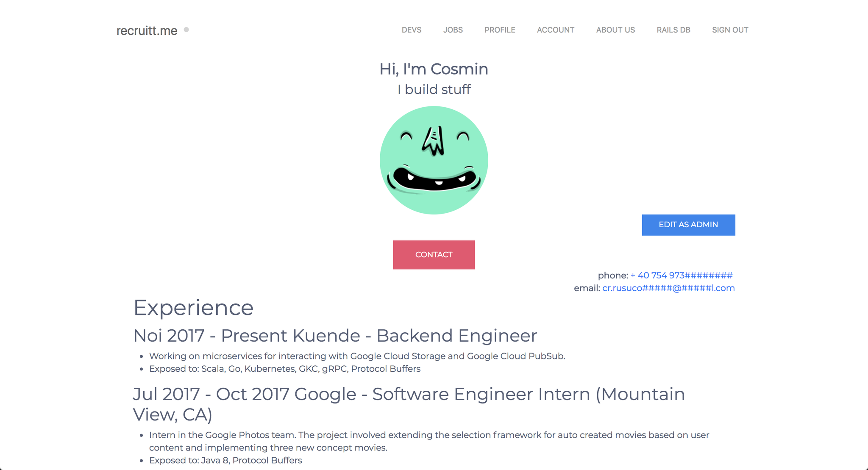Screen dimensions: 868x470
Task: Click the "Hi, I'm Cosmin" heading
Action: 434,69
